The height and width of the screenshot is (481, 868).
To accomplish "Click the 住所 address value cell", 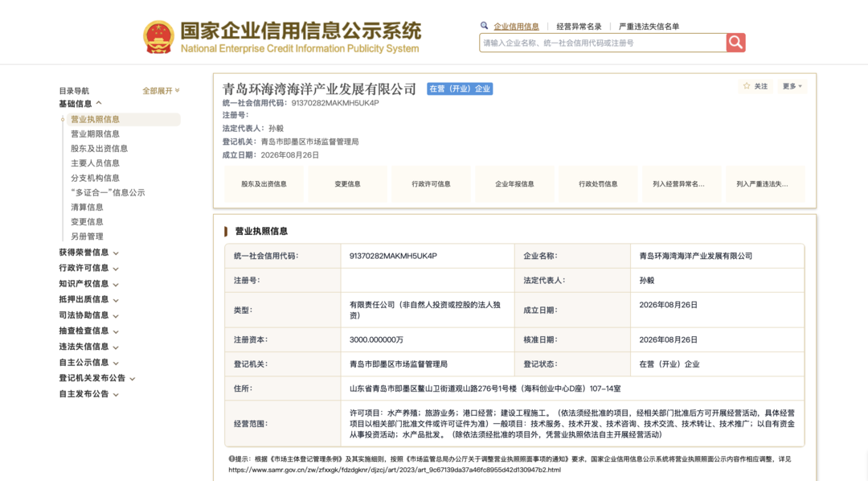I will click(x=572, y=388).
